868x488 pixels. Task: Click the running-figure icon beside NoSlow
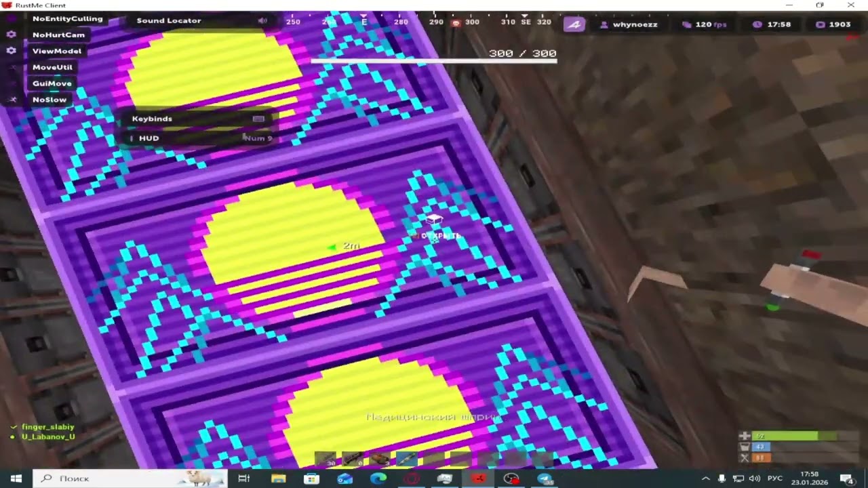pyautogui.click(x=12, y=100)
